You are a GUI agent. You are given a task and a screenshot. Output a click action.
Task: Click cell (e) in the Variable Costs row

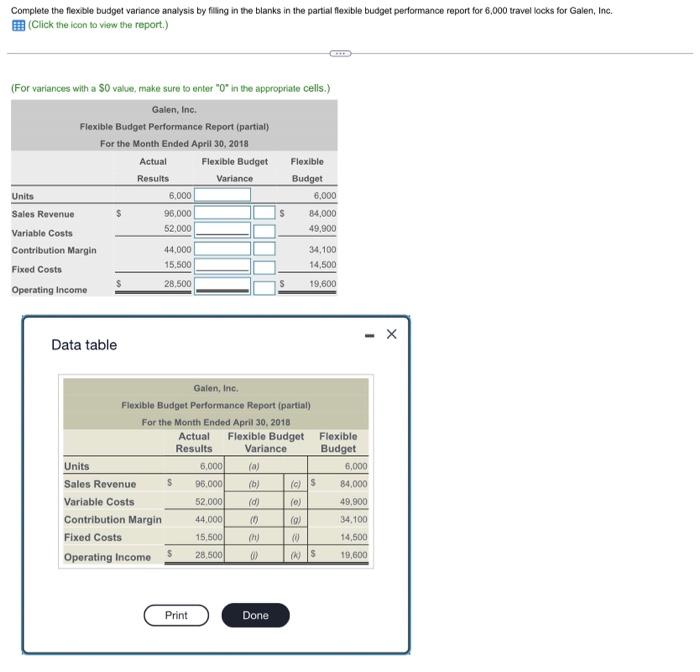point(296,501)
